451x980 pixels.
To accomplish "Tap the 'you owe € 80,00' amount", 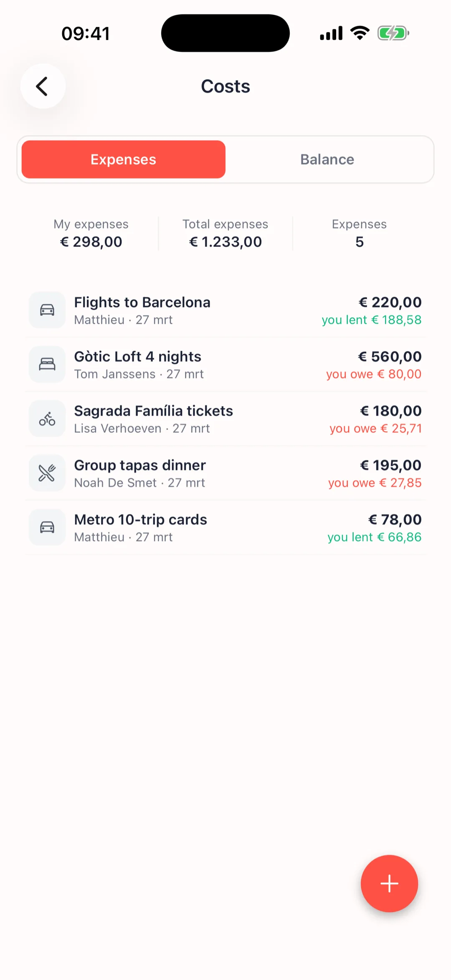I will click(x=374, y=374).
